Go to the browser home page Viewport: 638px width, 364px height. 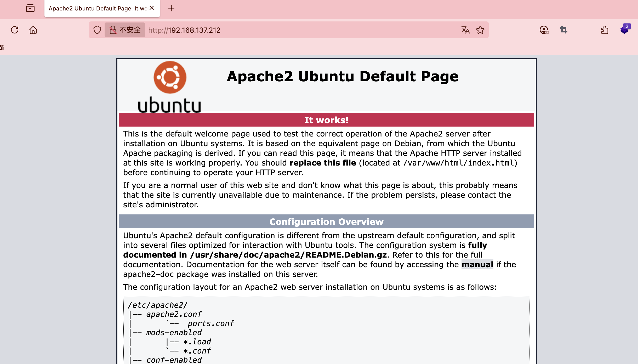(x=33, y=30)
